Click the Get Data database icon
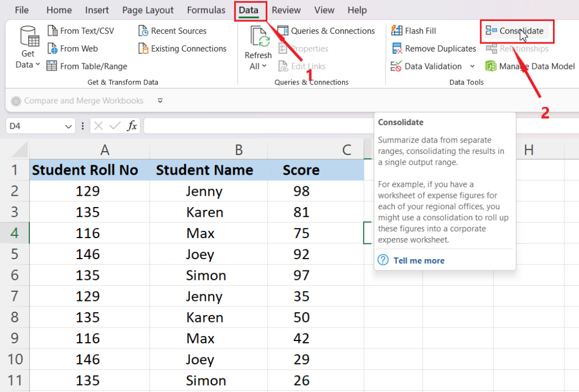The width and height of the screenshot is (579, 392). coord(28,37)
